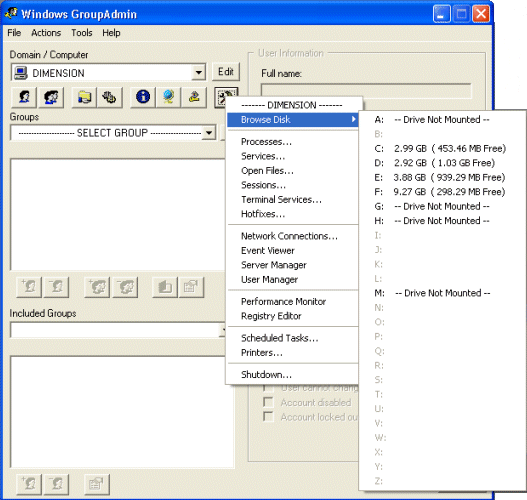The image size is (527, 500).
Task: Open the Included Groups combo box
Action: coord(118,330)
